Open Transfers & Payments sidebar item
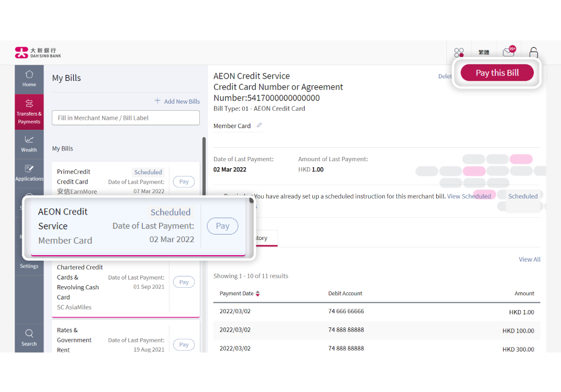Viewport: 561px width, 392px height. (x=29, y=112)
